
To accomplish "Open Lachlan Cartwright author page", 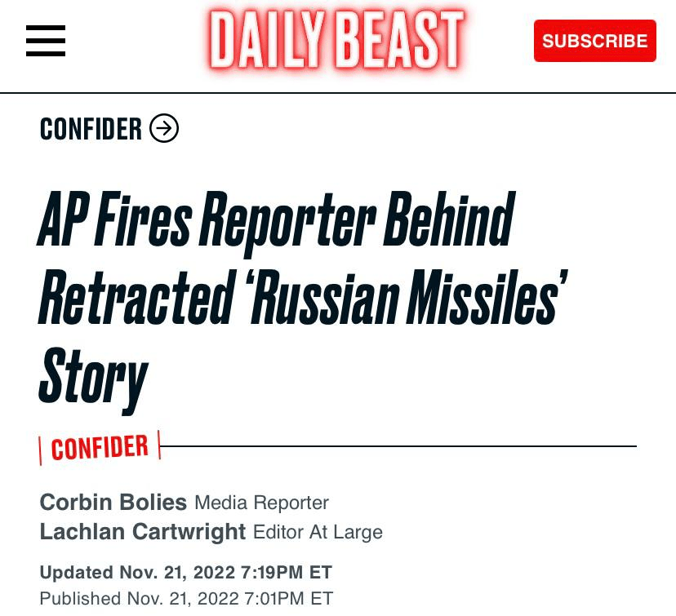I will (143, 532).
